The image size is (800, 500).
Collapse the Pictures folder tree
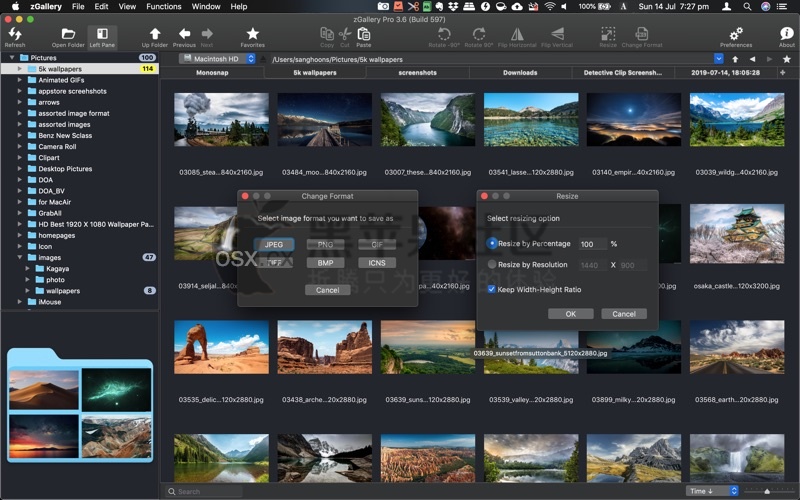click(x=12, y=58)
